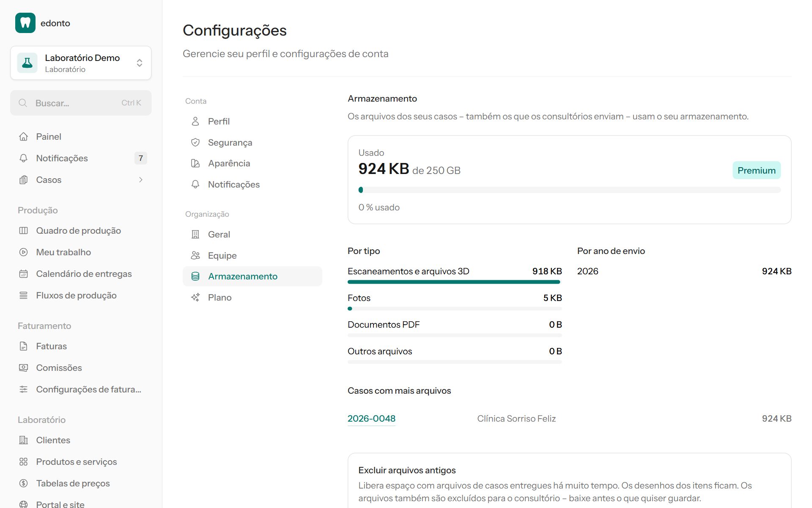
Task: Click the Calendário de entregas calendar icon
Action: click(24, 274)
